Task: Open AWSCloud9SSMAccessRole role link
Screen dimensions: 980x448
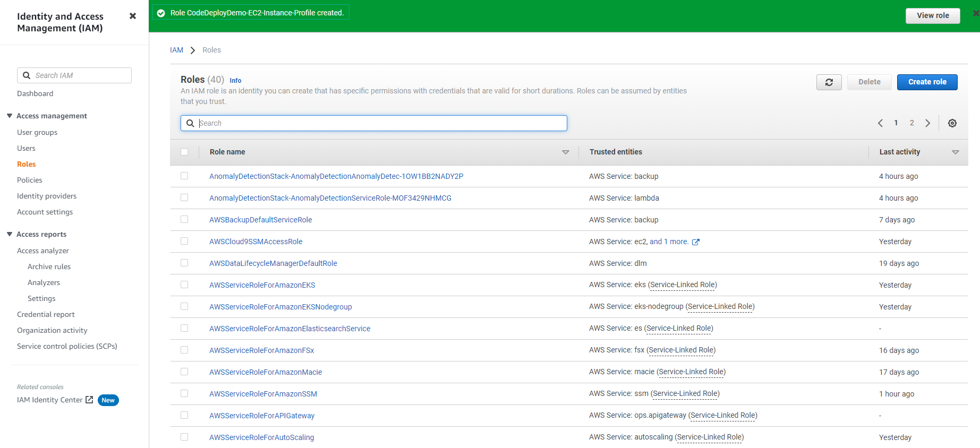Action: point(256,242)
